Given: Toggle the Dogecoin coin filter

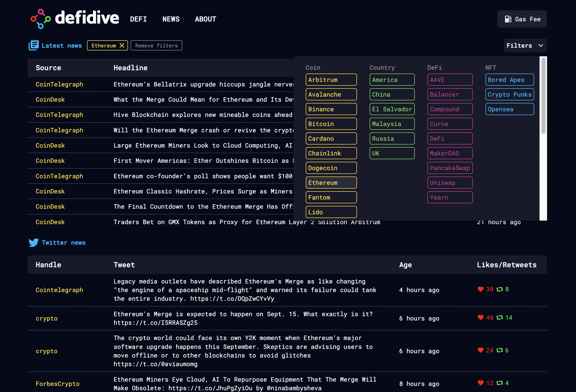Looking at the screenshot, I should click(x=331, y=168).
